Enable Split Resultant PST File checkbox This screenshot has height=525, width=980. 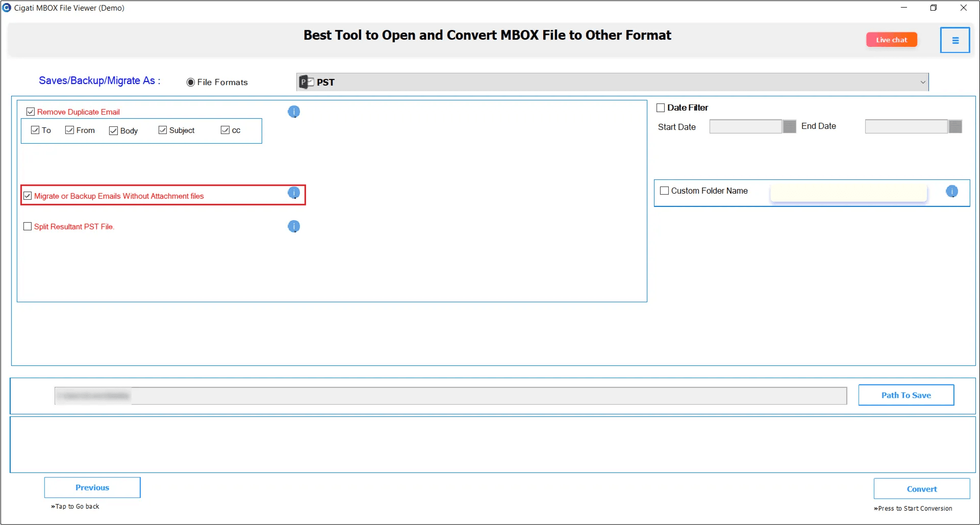pos(28,226)
